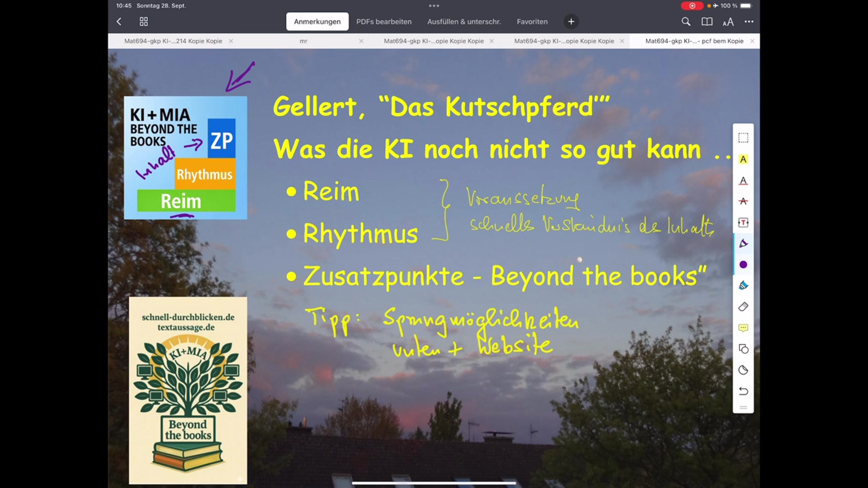
Task: Open the Anmerkungen tab
Action: click(317, 22)
